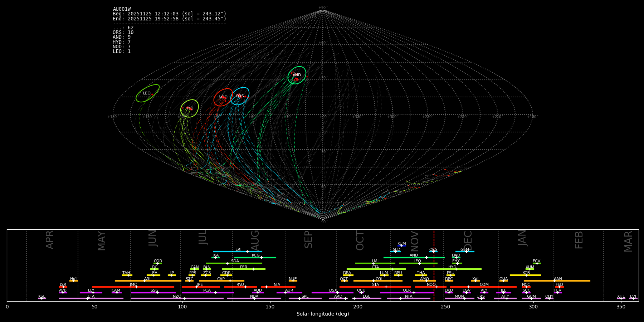Select the ORI shower bar in the timeline

pos(378,281)
